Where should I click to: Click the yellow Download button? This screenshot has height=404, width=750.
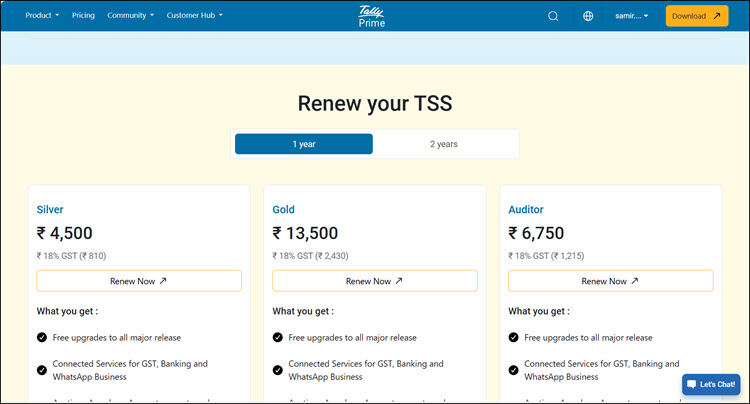point(697,16)
